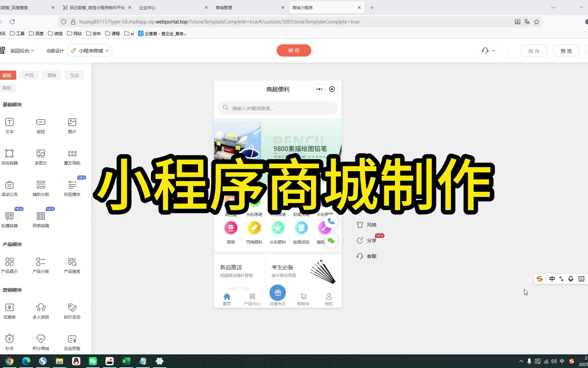Add a 图片 image module

(72, 126)
